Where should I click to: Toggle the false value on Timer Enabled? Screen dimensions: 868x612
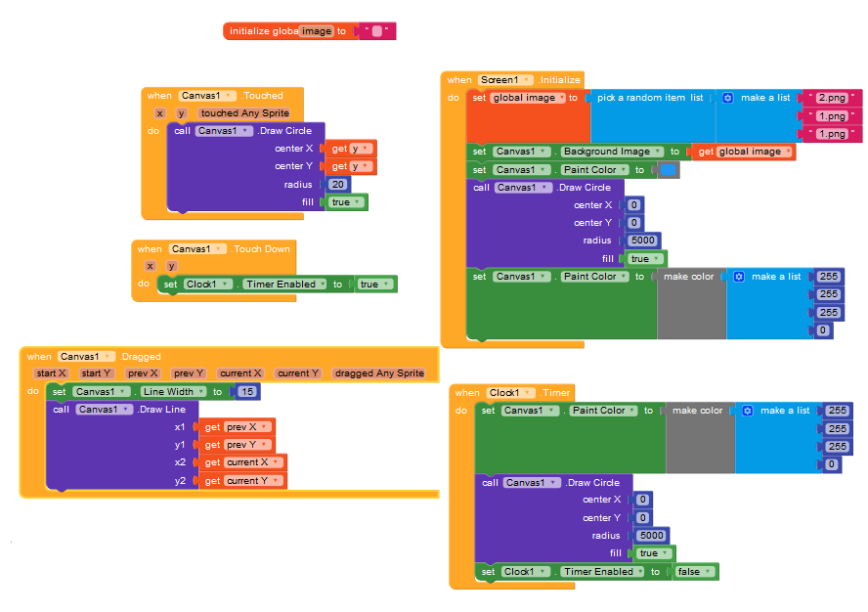click(x=695, y=572)
